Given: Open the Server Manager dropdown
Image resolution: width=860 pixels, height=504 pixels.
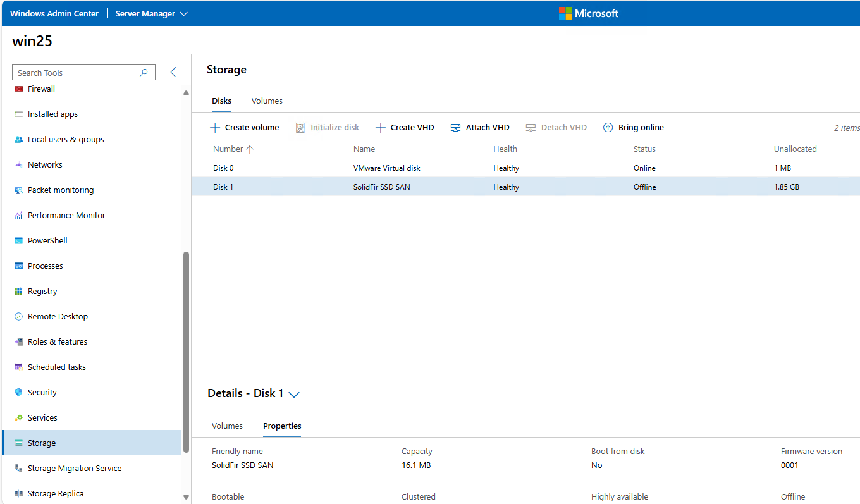Looking at the screenshot, I should tap(151, 13).
